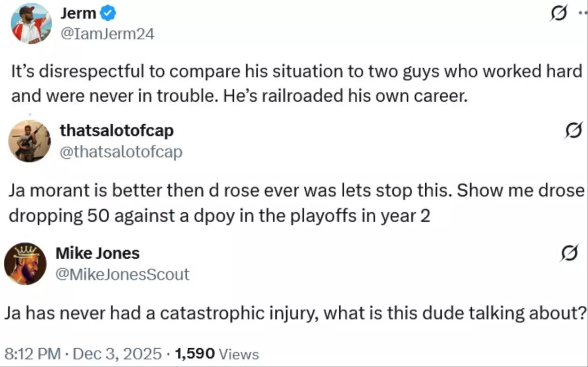View thatsalotofcap's profile avatar
Viewport: 588px width, 367px height.
coord(29,141)
